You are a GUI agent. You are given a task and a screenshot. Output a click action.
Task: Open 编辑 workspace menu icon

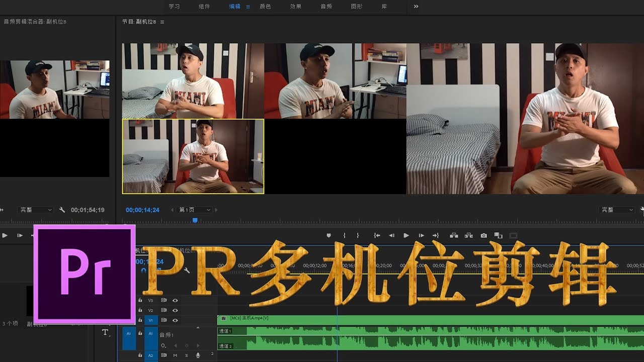coord(248,7)
